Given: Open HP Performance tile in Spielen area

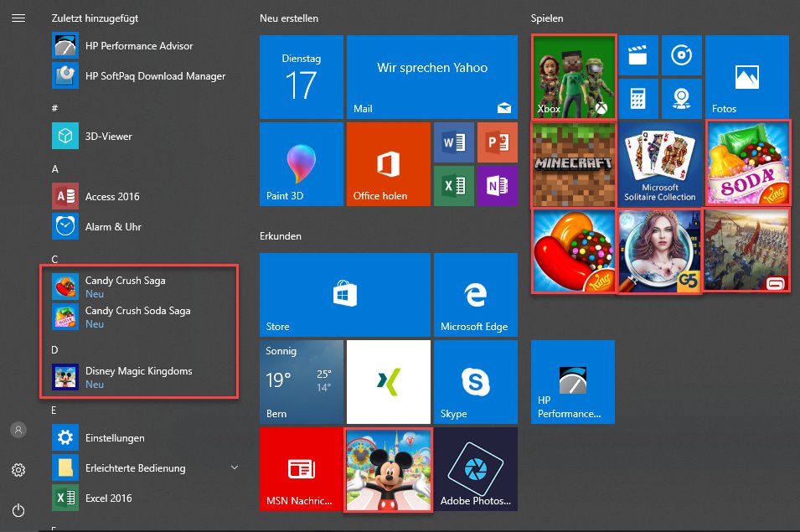Looking at the screenshot, I should pos(573,382).
